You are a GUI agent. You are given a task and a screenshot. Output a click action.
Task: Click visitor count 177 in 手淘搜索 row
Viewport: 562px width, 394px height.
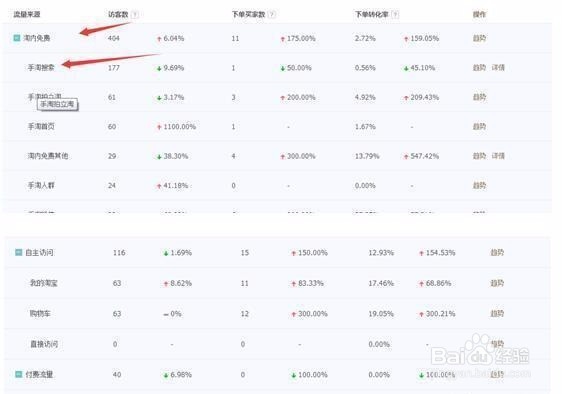tap(114, 68)
